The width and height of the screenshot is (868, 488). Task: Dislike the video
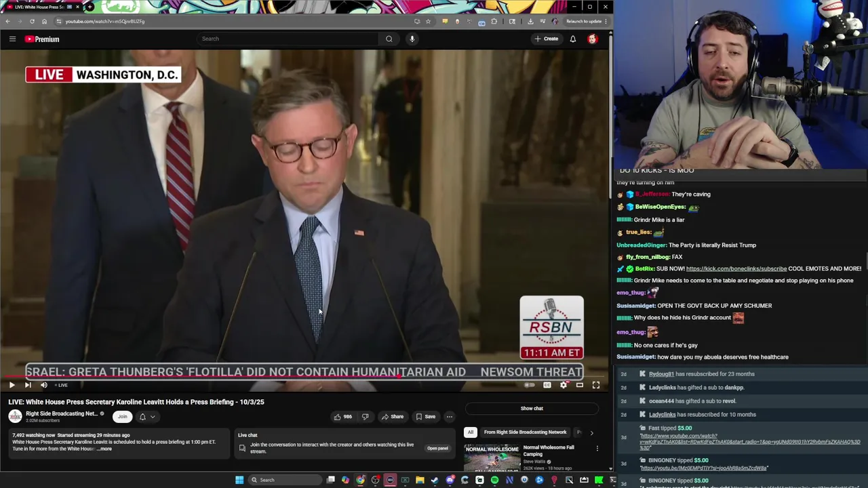[365, 417]
